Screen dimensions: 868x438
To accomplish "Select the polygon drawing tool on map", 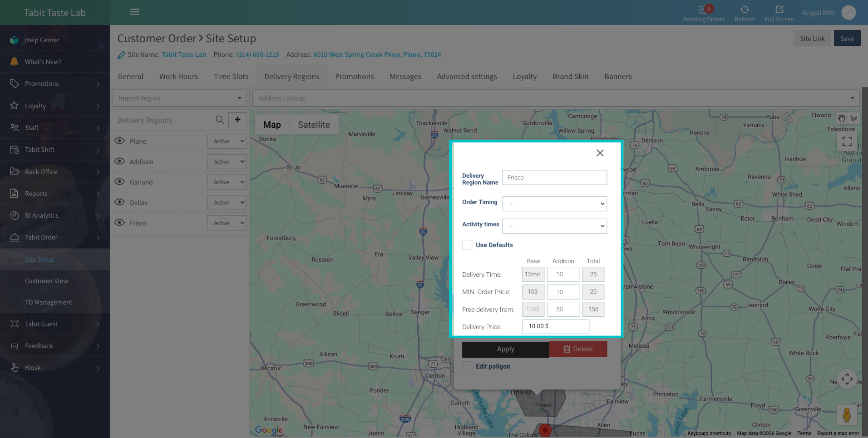I will 854,118.
